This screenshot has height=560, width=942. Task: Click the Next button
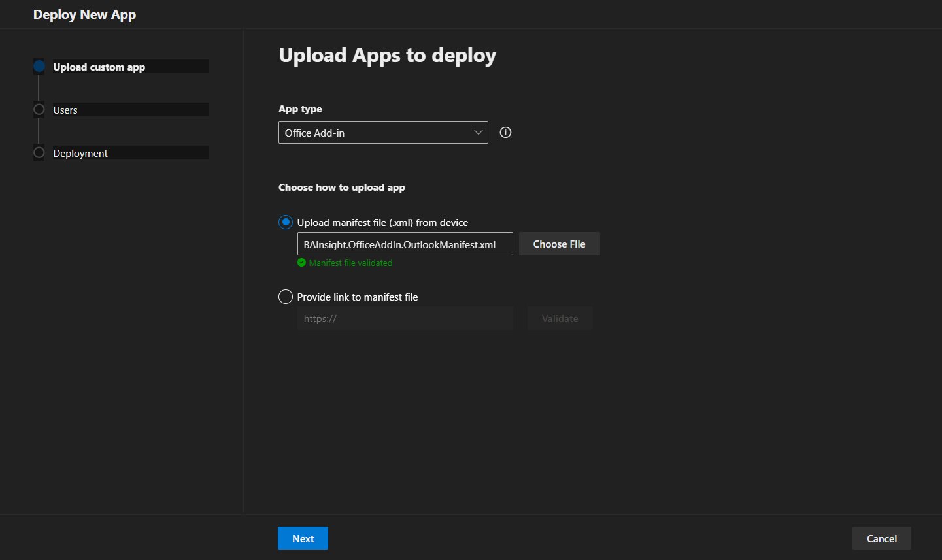[x=303, y=538]
